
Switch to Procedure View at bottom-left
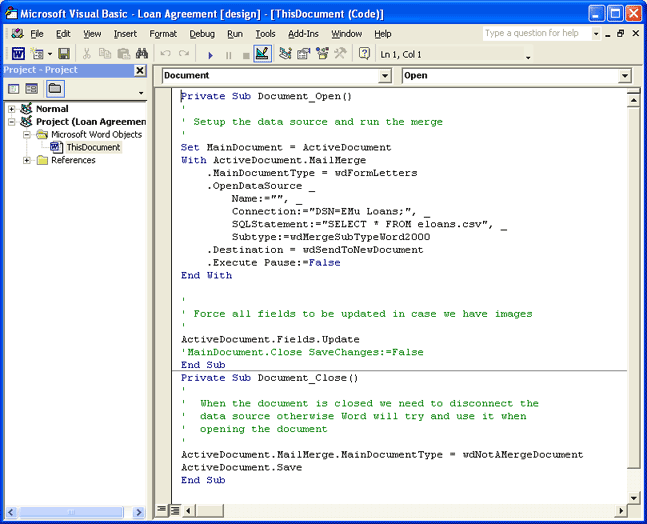pyautogui.click(x=162, y=510)
